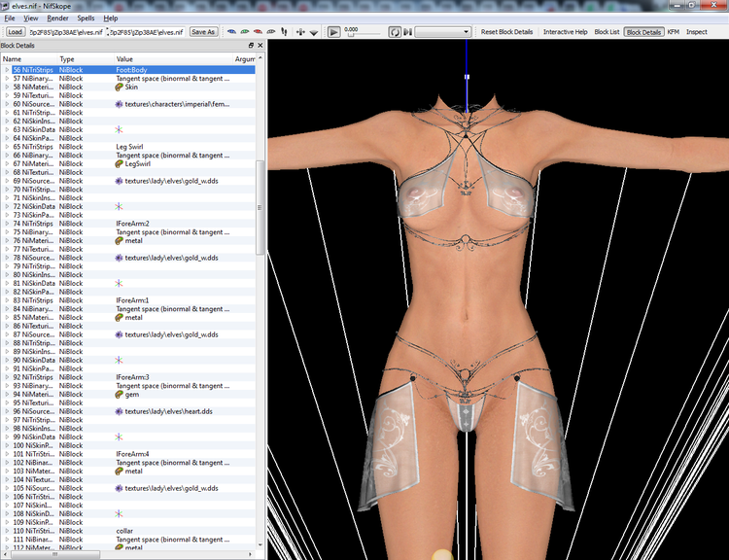
Task: Open the animation sequence dropdown
Action: click(443, 32)
